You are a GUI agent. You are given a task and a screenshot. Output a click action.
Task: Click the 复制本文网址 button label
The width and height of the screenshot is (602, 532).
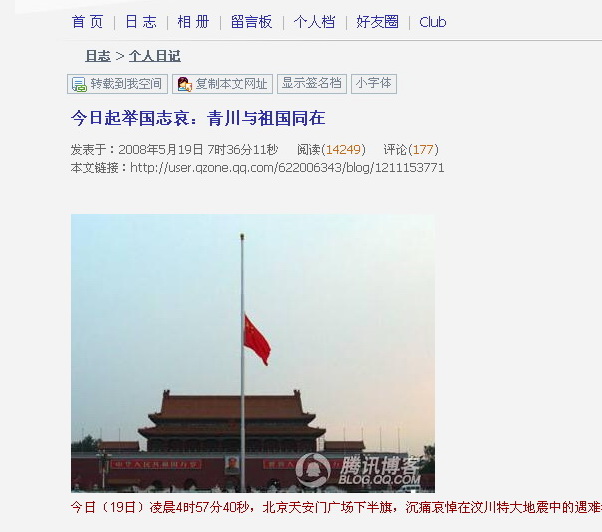tap(231, 84)
